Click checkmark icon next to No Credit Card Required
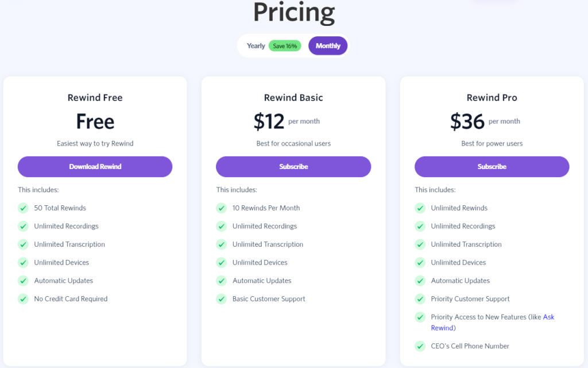 pyautogui.click(x=23, y=299)
